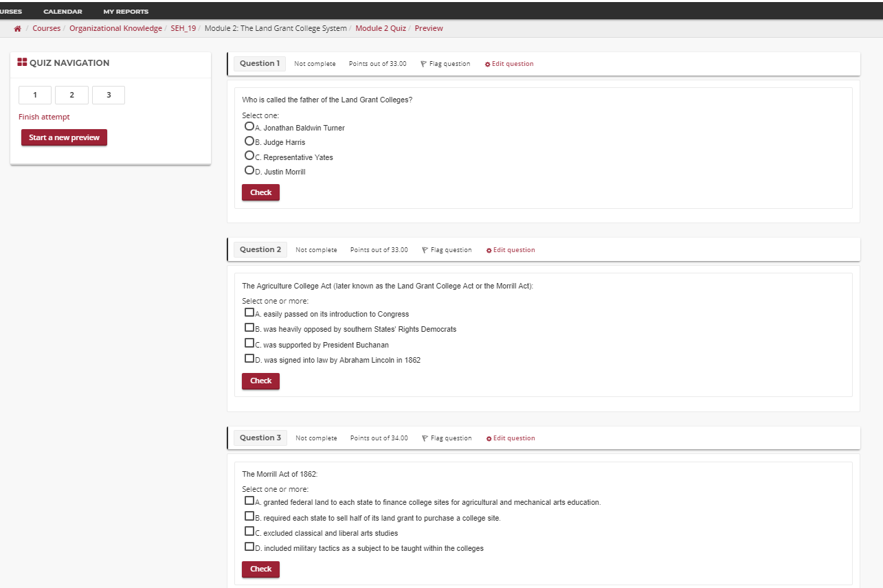Check 'signed into law by Abraham Lincoln in 1862'

249,359
